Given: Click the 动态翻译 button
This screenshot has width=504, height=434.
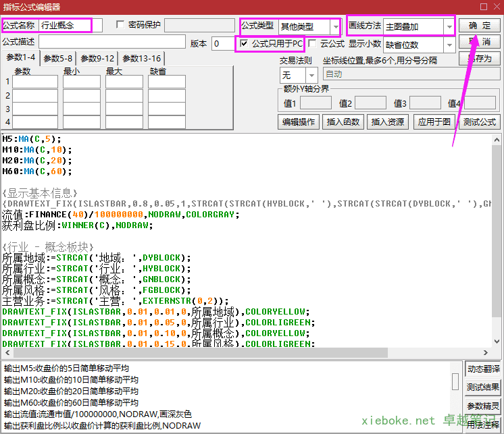Looking at the screenshot, I should pos(483,369).
